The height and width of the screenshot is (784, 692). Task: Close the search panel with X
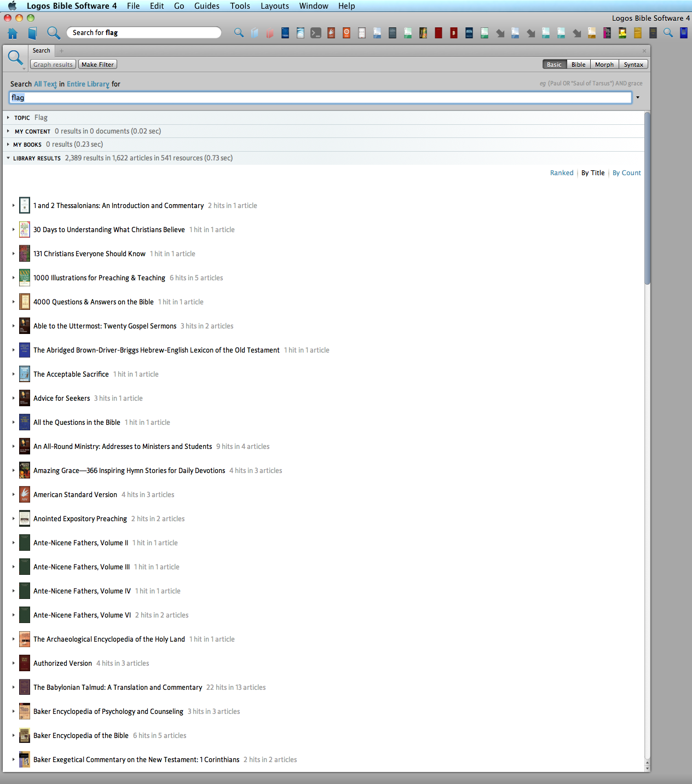[x=644, y=51]
